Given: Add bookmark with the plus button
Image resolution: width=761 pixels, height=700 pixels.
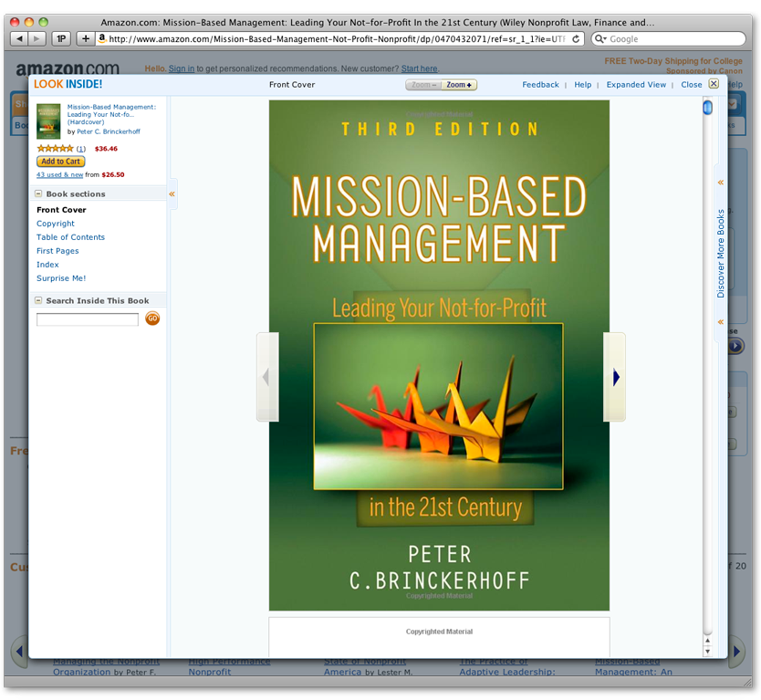Looking at the screenshot, I should click(86, 39).
